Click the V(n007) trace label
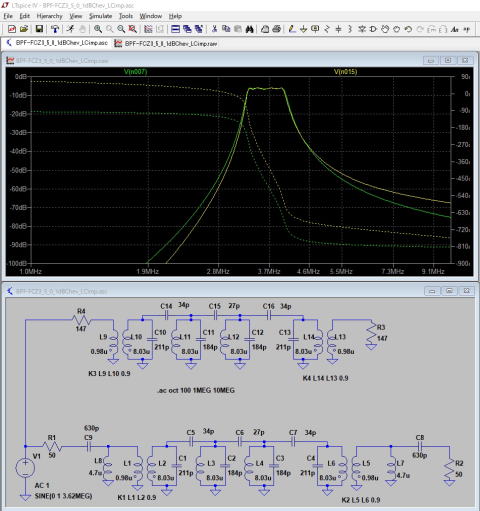Screen dimensions: 480x511 tap(135, 72)
